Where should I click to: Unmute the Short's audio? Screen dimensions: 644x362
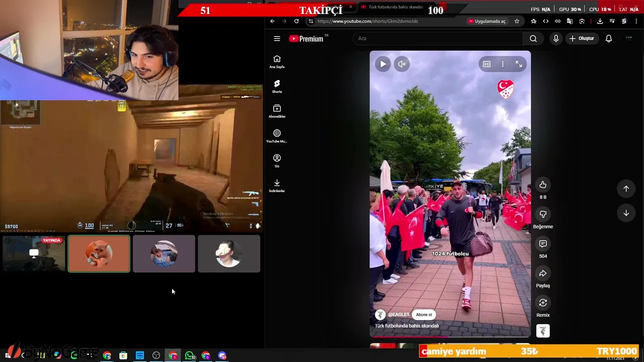pyautogui.click(x=402, y=64)
